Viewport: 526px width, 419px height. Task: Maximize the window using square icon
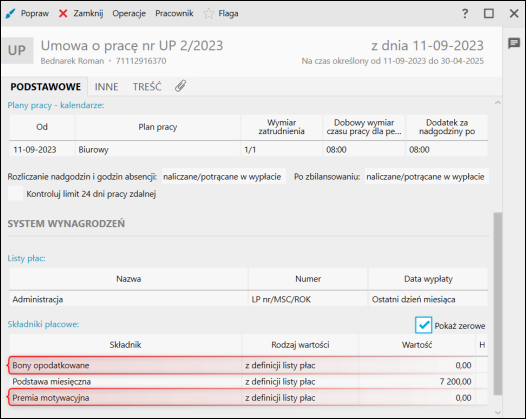tap(489, 13)
